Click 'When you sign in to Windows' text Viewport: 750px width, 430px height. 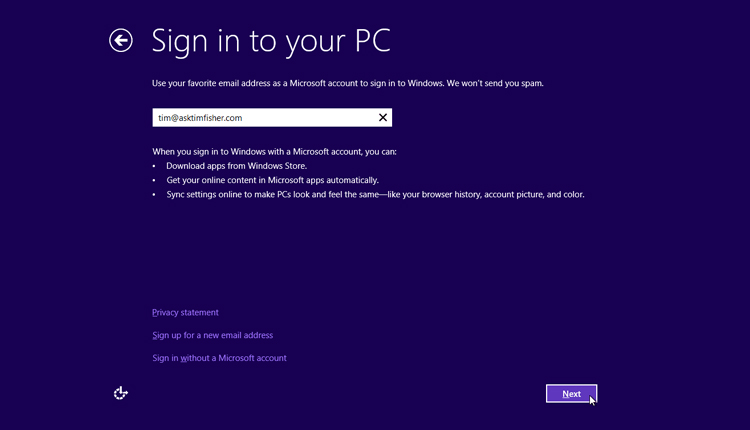tap(274, 152)
